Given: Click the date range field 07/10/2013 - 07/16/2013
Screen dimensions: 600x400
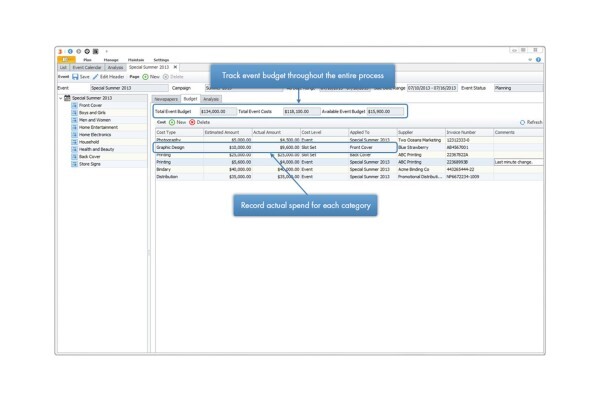Looking at the screenshot, I should pyautogui.click(x=432, y=88).
